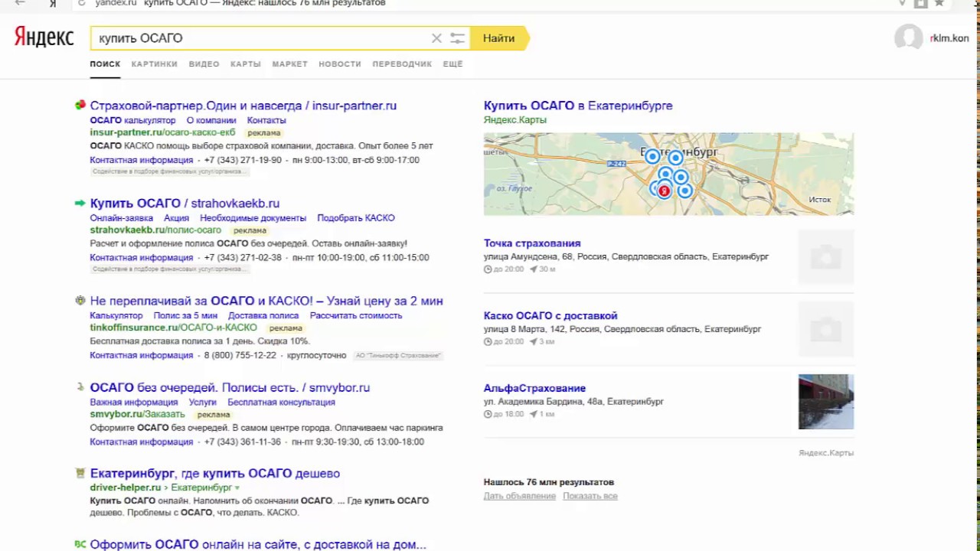Click smvybor.ru favicon
The width and height of the screenshot is (980, 551).
click(x=80, y=387)
